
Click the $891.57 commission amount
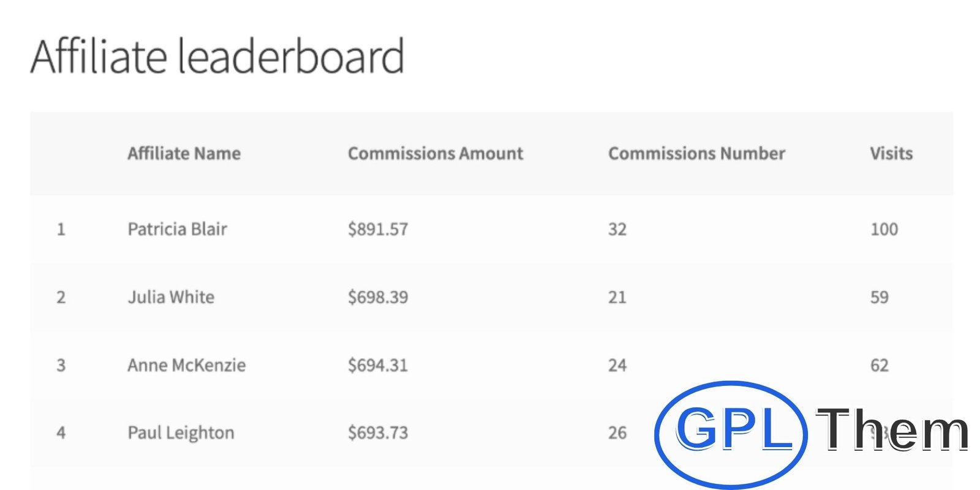(378, 229)
